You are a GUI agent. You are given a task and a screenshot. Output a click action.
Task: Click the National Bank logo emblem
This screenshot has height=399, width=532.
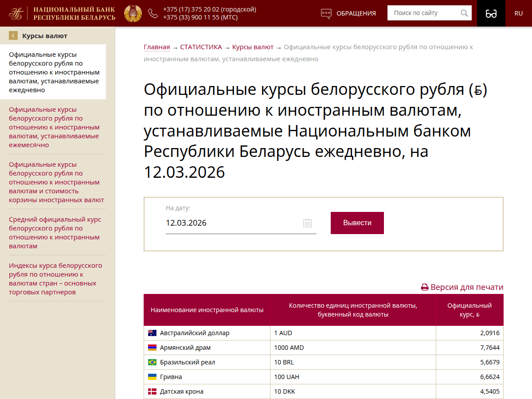pyautogui.click(x=17, y=13)
